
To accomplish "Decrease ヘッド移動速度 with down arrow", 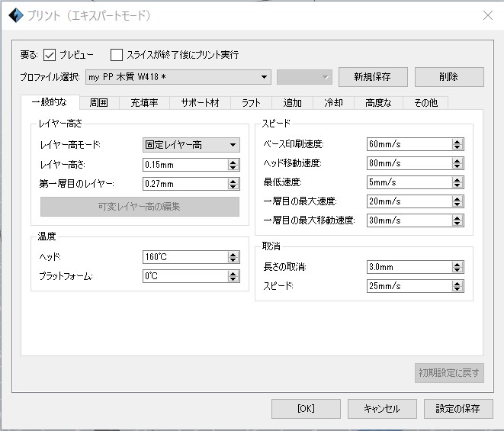I will [x=457, y=166].
